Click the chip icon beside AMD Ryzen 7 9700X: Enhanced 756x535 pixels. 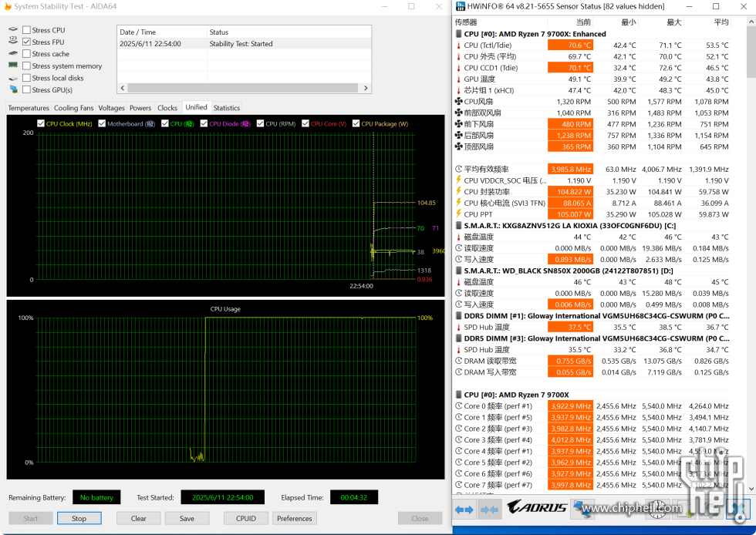click(x=458, y=34)
